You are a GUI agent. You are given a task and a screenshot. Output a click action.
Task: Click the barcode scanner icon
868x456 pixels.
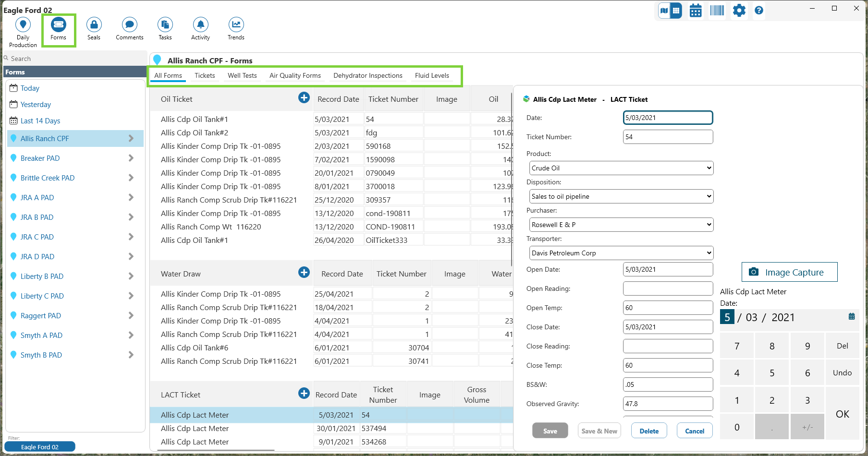click(x=717, y=11)
